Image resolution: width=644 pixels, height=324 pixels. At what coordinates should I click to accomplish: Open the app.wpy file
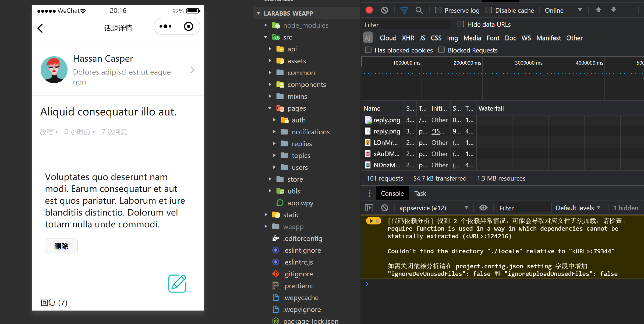[300, 203]
